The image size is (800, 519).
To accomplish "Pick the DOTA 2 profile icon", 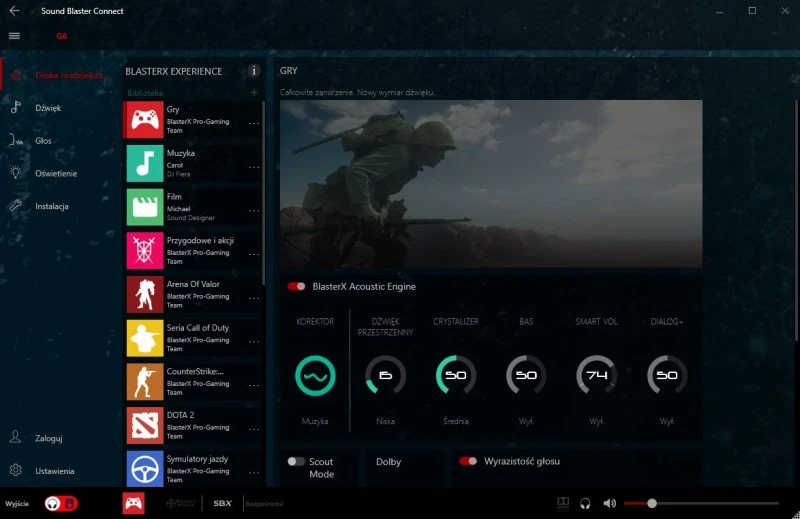I will [145, 426].
